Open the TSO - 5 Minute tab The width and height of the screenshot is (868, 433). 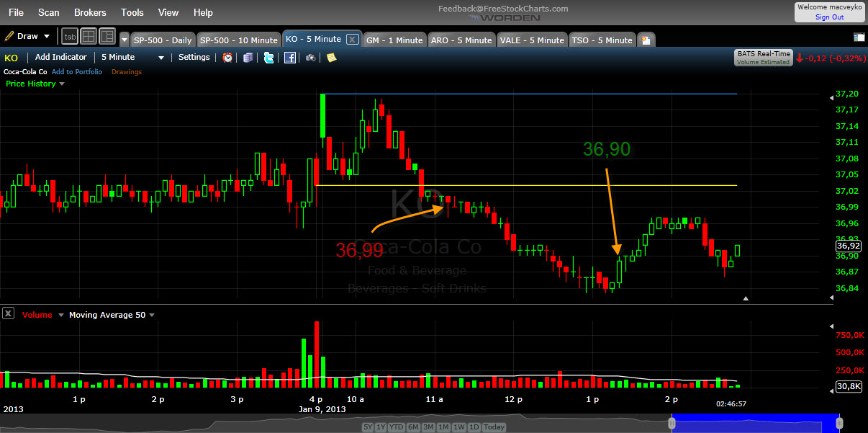(x=602, y=40)
